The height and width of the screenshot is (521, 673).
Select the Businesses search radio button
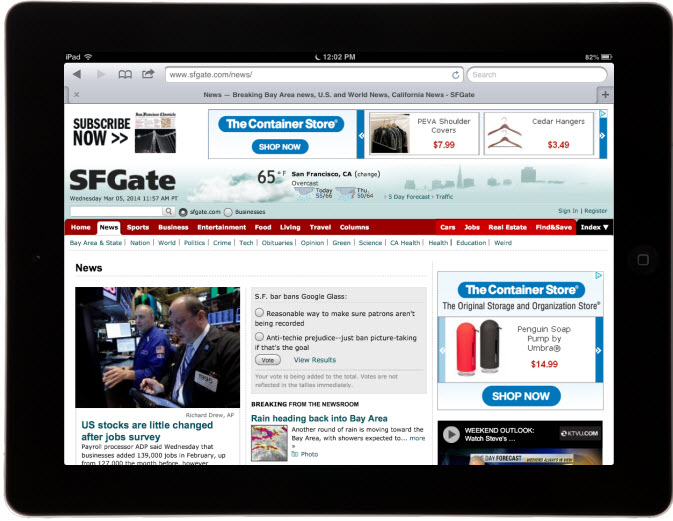coord(228,212)
